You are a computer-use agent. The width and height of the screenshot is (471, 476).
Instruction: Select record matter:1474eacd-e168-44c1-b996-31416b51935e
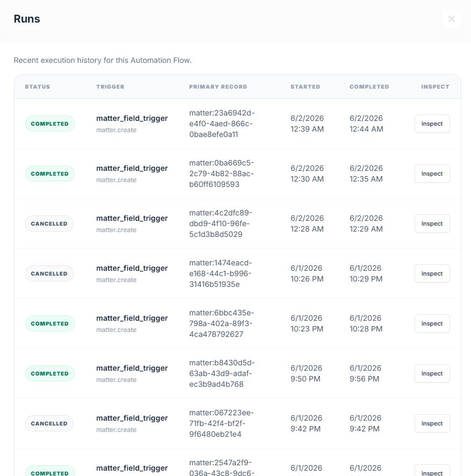[x=220, y=273]
